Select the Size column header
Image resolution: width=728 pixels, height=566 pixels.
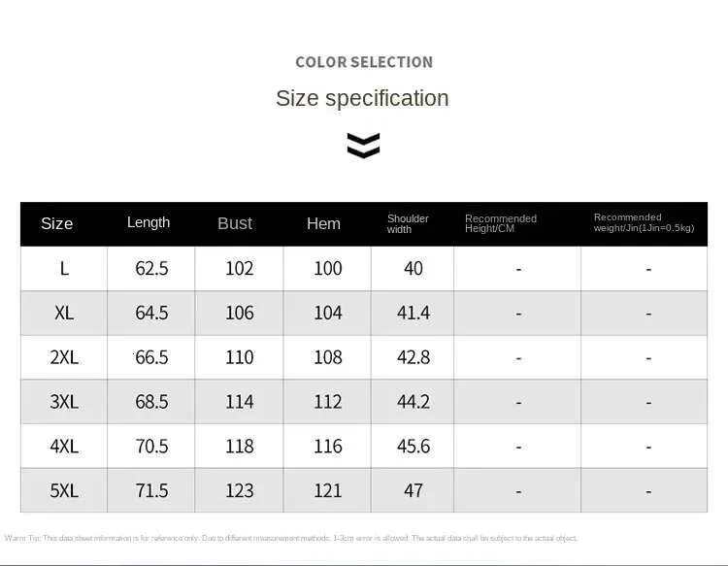[x=56, y=223]
